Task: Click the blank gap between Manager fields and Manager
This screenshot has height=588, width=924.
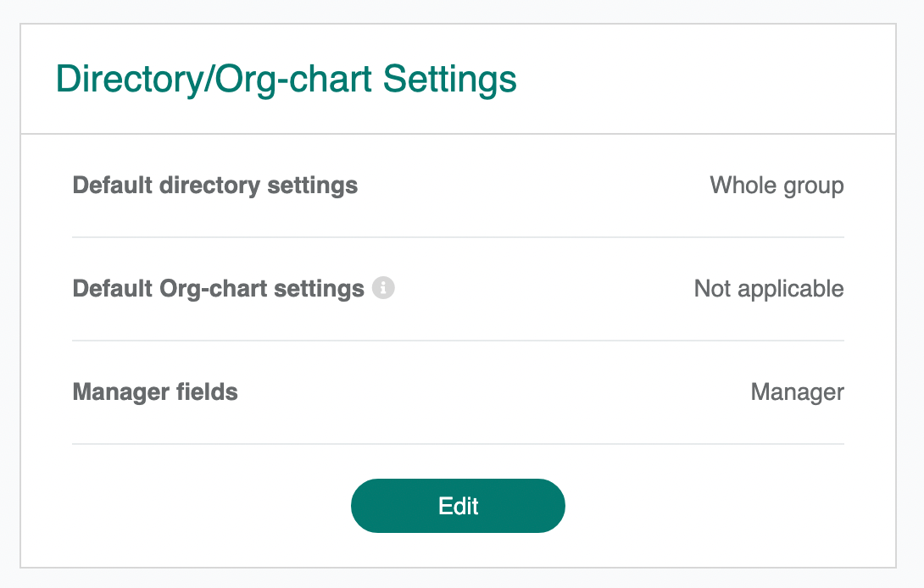Action: point(492,392)
